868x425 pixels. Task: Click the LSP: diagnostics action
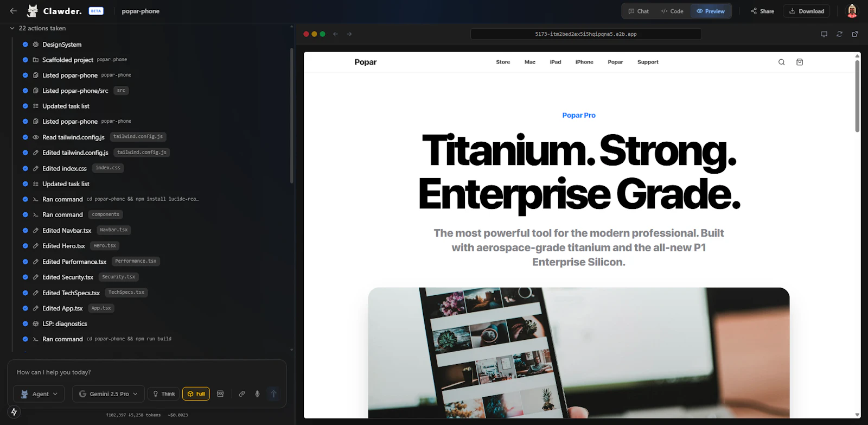click(x=54, y=323)
